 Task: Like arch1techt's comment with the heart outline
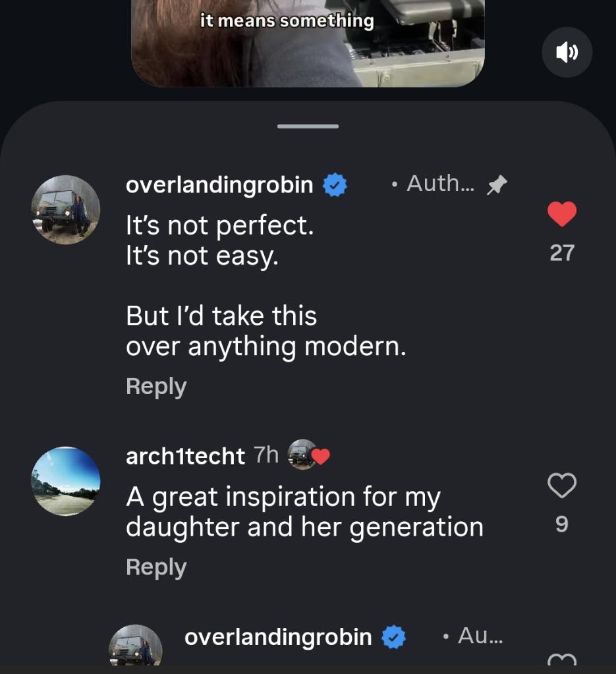[x=562, y=486]
